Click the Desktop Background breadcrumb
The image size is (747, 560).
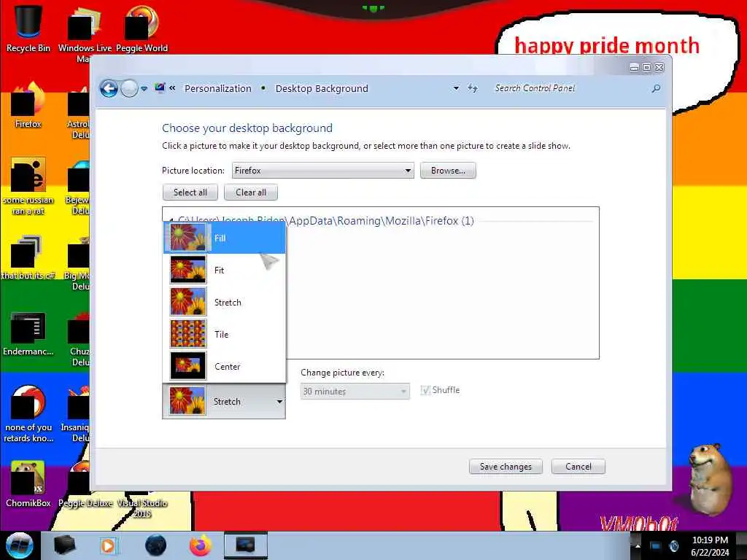tap(322, 88)
